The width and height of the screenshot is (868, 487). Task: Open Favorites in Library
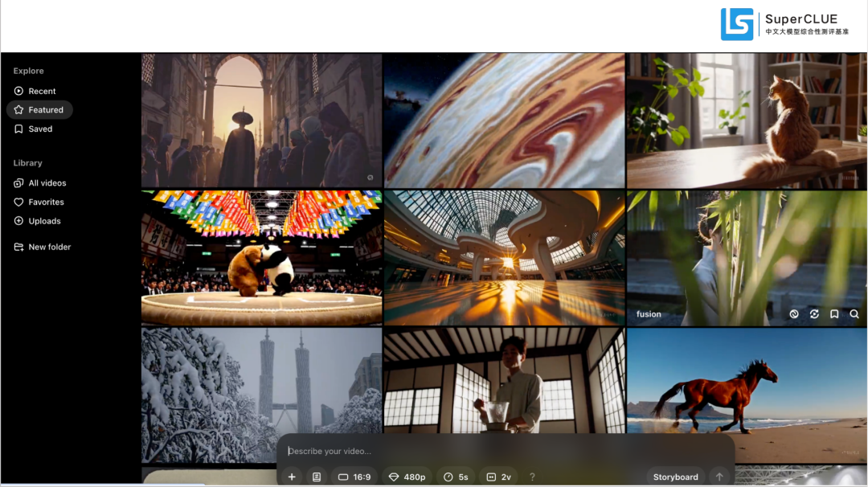[x=40, y=202]
